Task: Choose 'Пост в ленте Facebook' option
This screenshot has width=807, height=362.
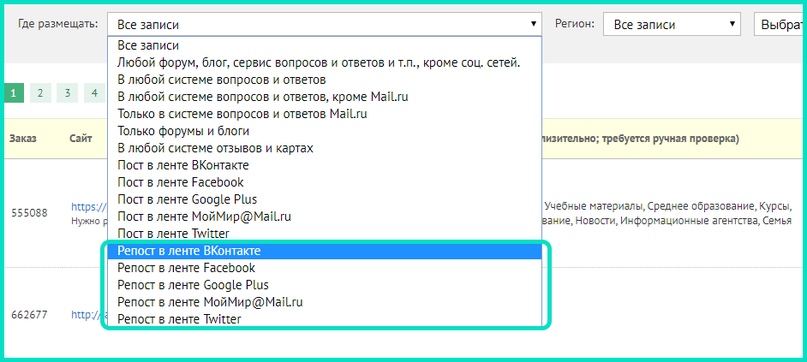Action: [324, 182]
